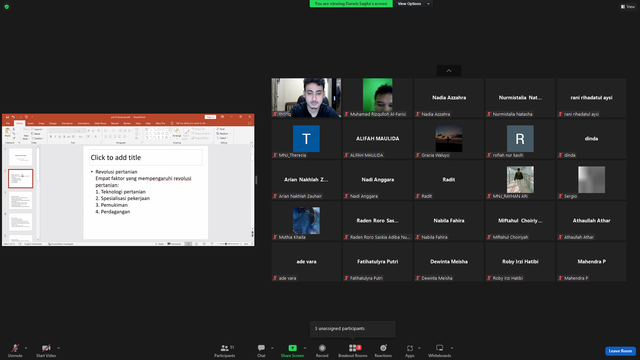Viewport: 640px width, 360px height.
Task: Switch to Normal view in status bar
Action: [188, 244]
